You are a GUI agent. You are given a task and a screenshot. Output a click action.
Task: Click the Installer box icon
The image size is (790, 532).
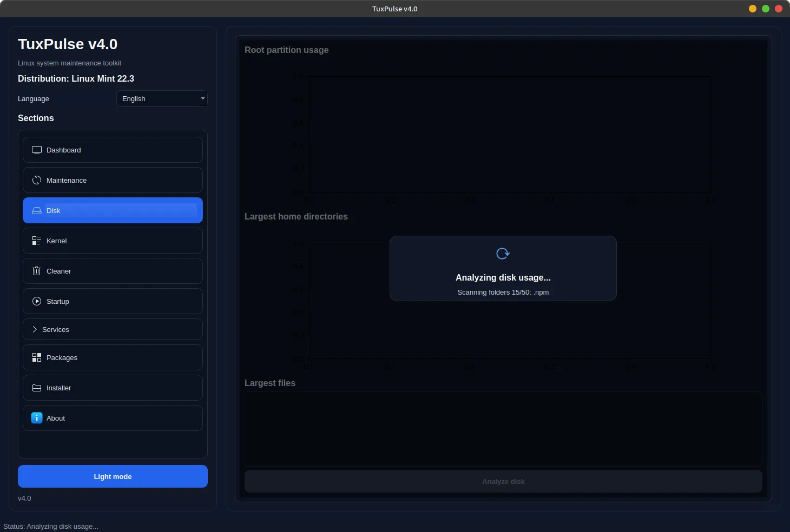[37, 388]
